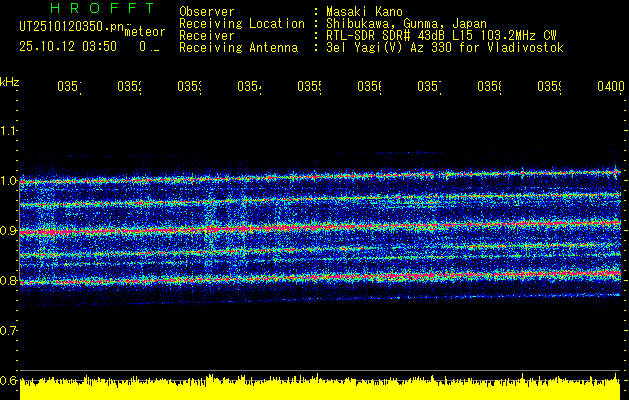This screenshot has width=629, height=400.
Task: Click the 0355 time marker
Action: (309, 86)
